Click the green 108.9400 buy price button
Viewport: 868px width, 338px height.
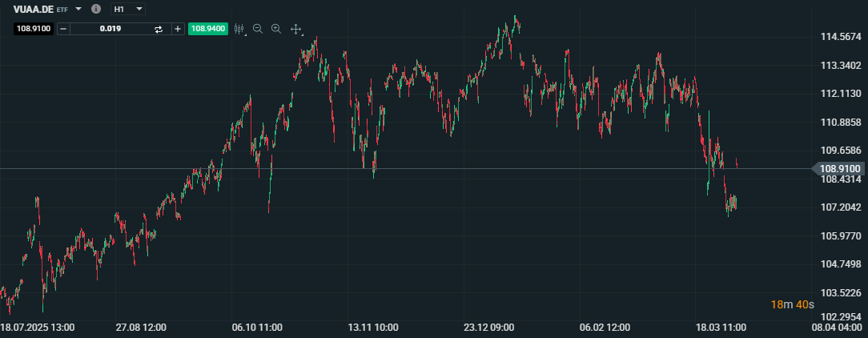(208, 29)
